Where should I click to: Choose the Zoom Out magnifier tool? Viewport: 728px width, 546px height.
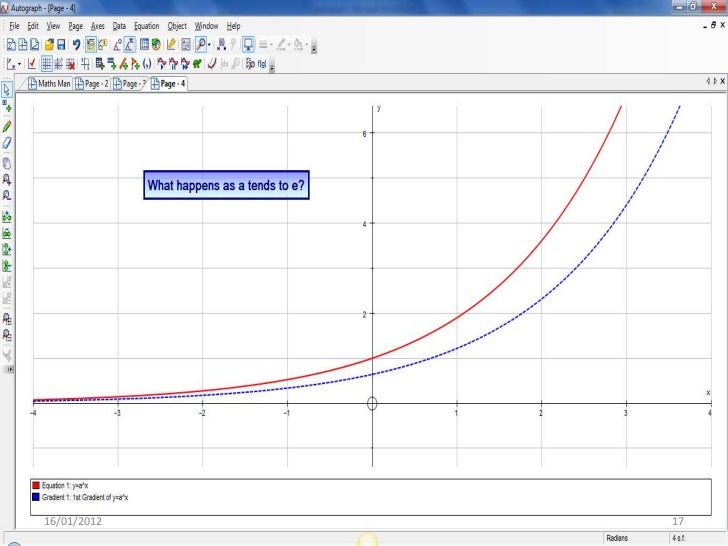(x=8, y=197)
